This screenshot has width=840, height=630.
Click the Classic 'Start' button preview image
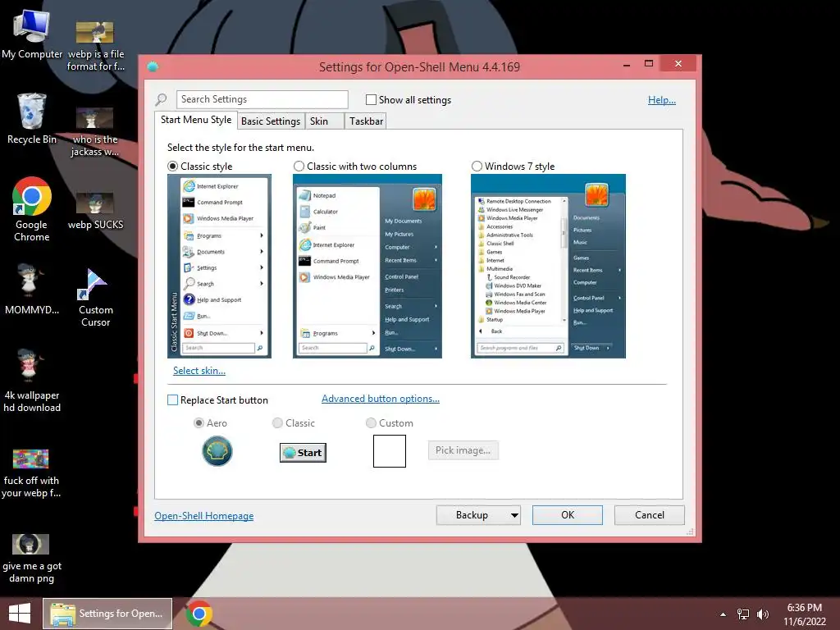303,453
